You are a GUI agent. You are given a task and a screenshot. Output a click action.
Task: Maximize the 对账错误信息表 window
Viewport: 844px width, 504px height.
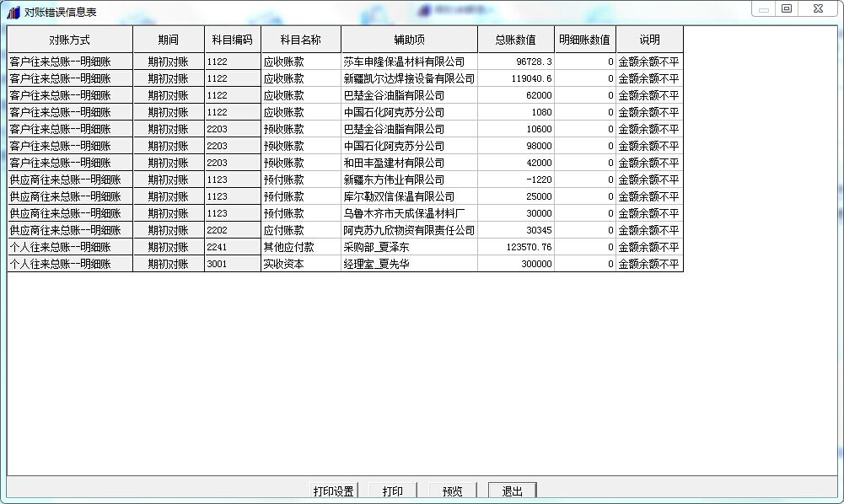(x=787, y=8)
